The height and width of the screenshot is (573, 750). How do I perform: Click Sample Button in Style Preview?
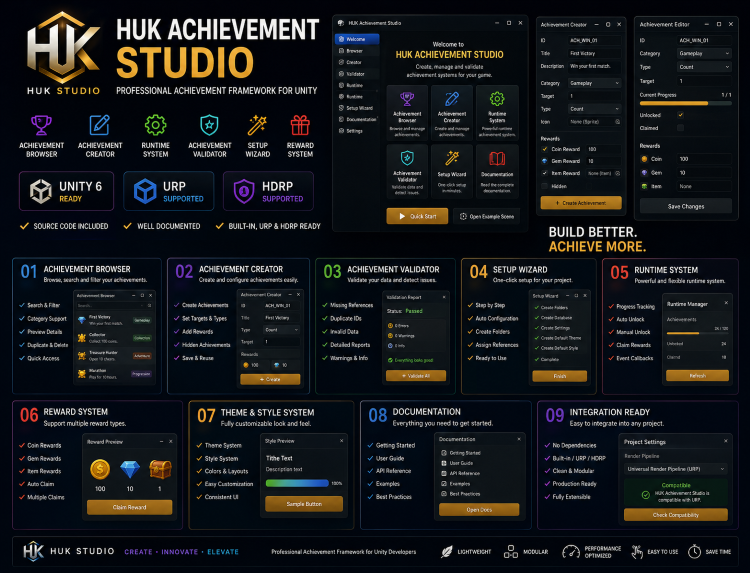[304, 504]
